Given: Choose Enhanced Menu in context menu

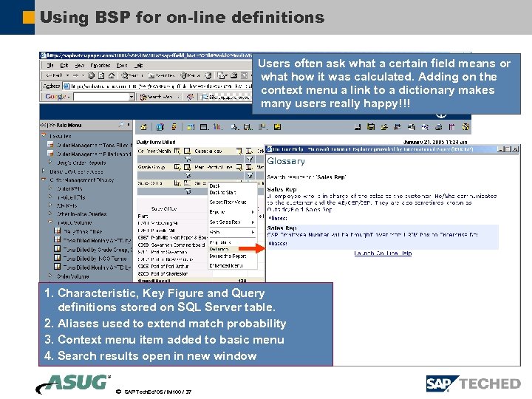Looking at the screenshot, I should tap(225, 266).
